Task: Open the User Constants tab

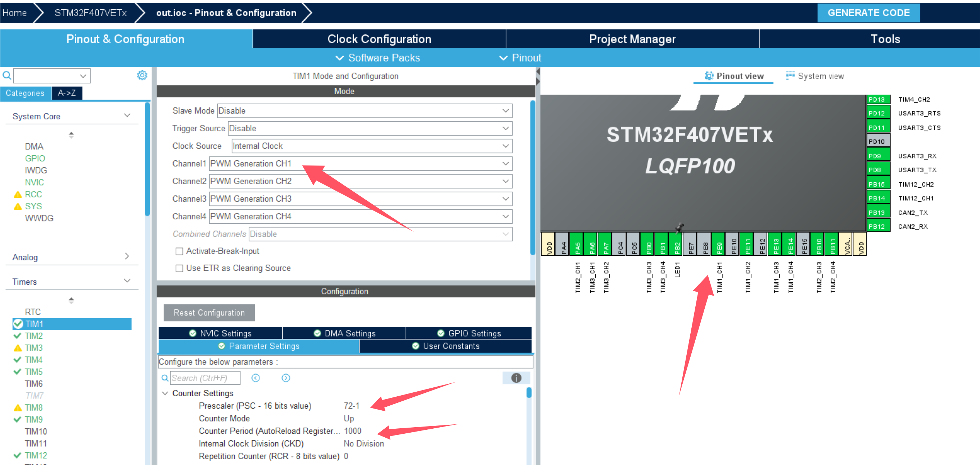Action: 446,346
